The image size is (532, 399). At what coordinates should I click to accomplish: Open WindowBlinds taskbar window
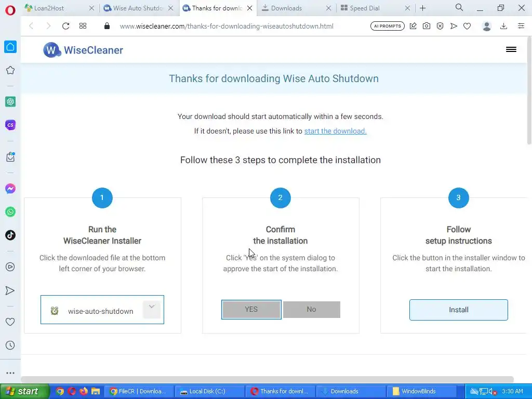point(421,391)
